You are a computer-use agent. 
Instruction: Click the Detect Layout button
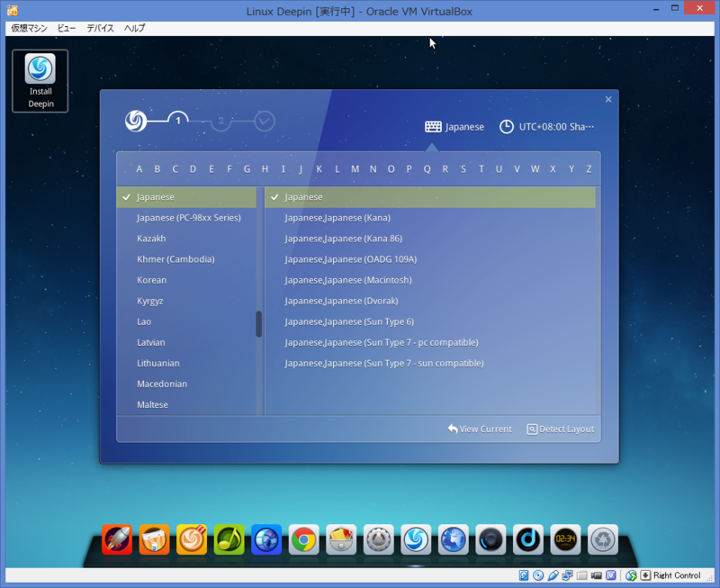point(560,429)
